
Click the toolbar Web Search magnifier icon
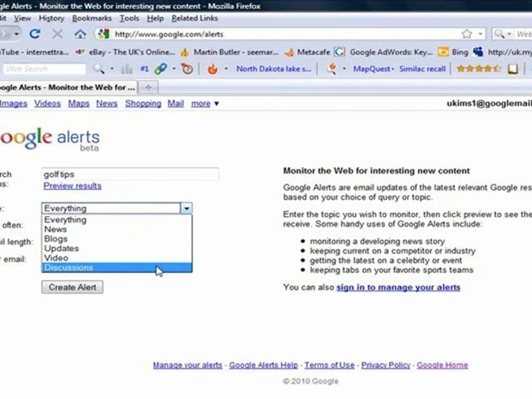pos(98,68)
